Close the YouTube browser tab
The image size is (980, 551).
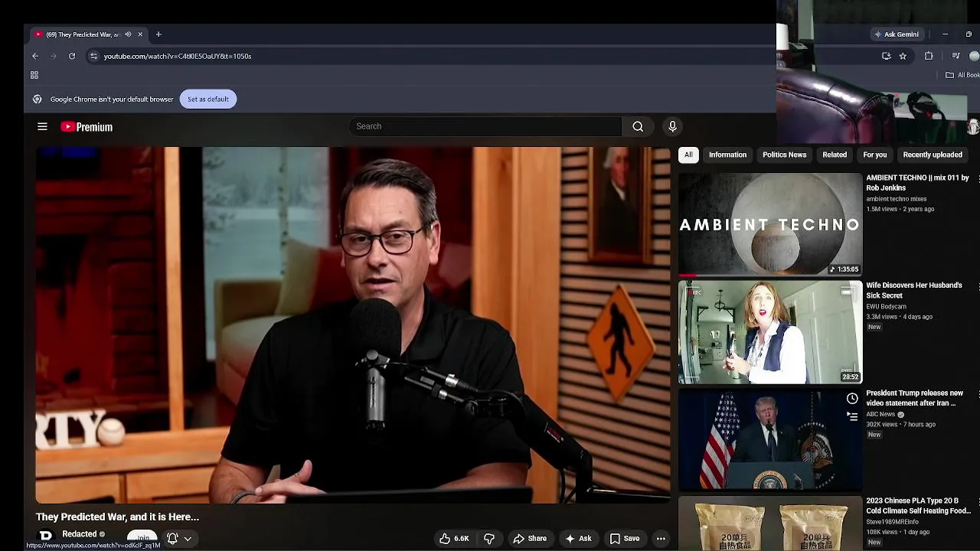[140, 34]
